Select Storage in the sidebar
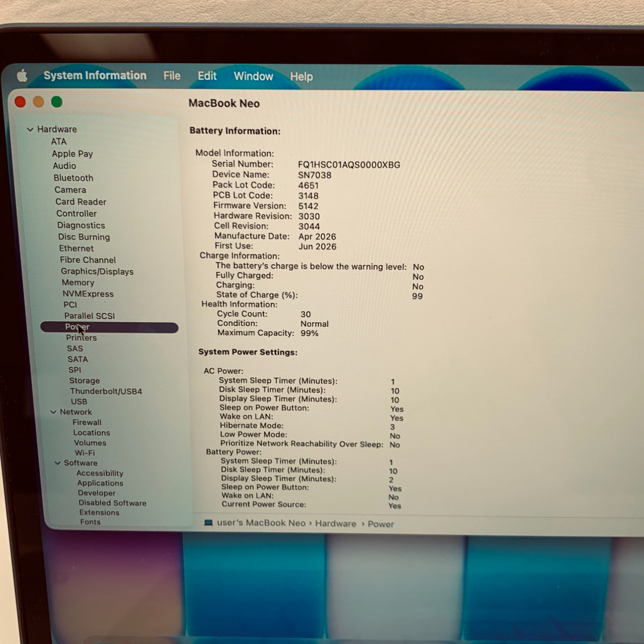Screen dimensions: 644x644 tap(84, 381)
